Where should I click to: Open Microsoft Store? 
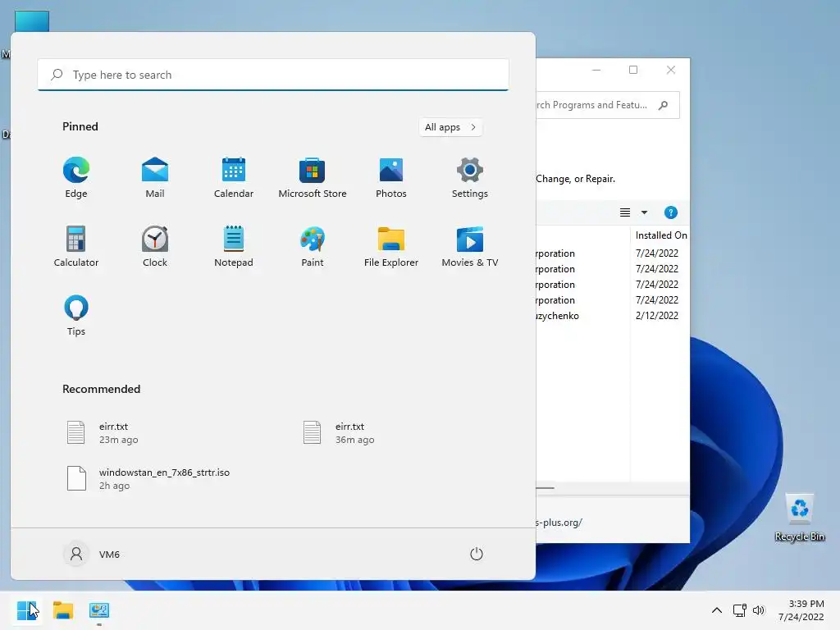click(x=313, y=178)
